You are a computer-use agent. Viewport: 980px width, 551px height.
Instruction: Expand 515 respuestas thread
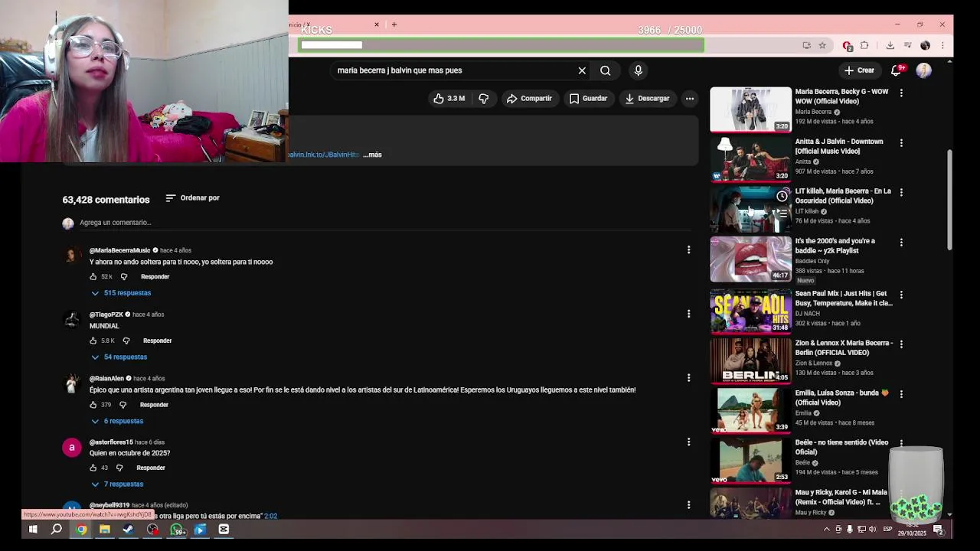(x=121, y=293)
